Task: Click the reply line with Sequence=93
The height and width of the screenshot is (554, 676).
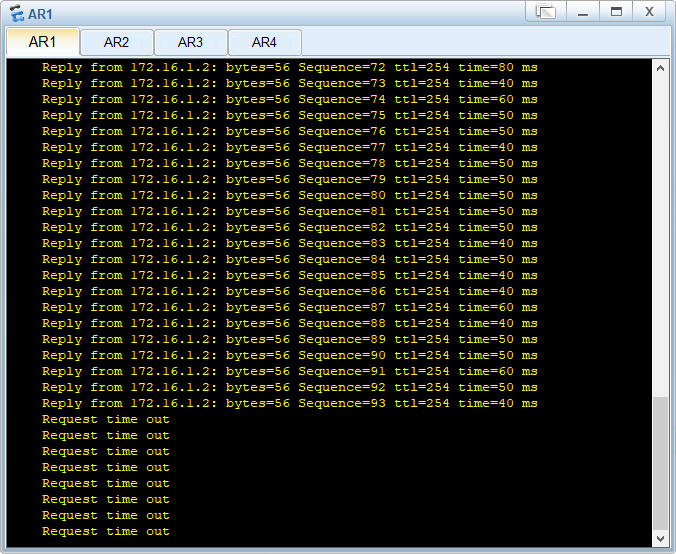Action: [x=290, y=403]
